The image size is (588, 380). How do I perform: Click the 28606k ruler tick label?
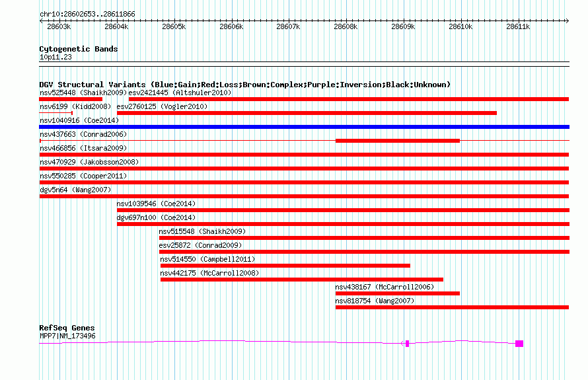pos(231,27)
